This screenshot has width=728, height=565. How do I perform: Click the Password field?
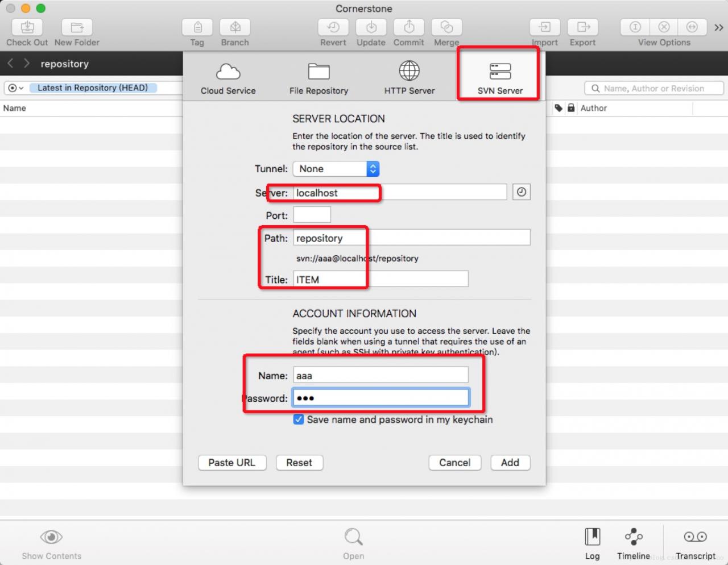(x=380, y=397)
